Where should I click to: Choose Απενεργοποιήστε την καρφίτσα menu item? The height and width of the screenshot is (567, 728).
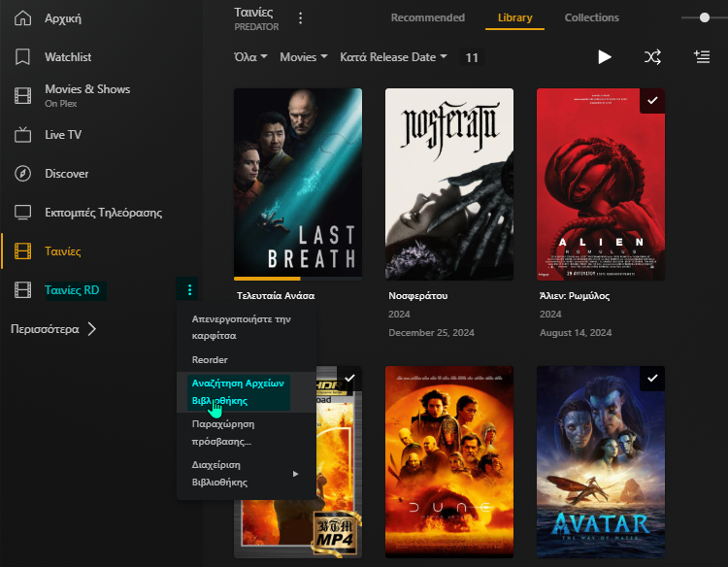pyautogui.click(x=247, y=327)
